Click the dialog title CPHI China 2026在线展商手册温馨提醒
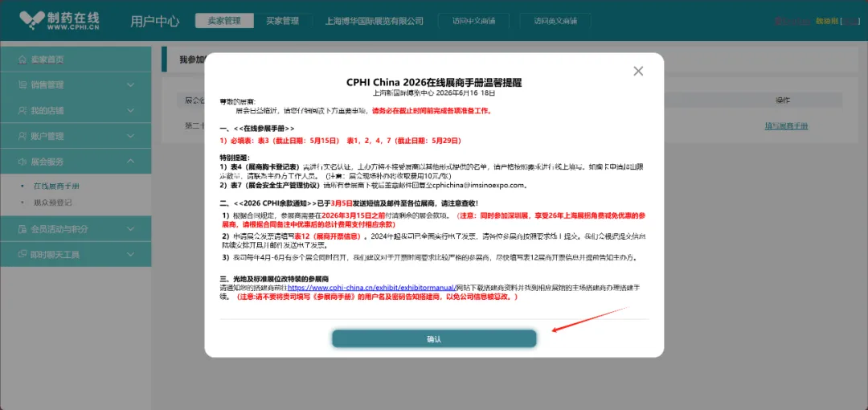Screen dimensions: 868x410 pos(434,83)
